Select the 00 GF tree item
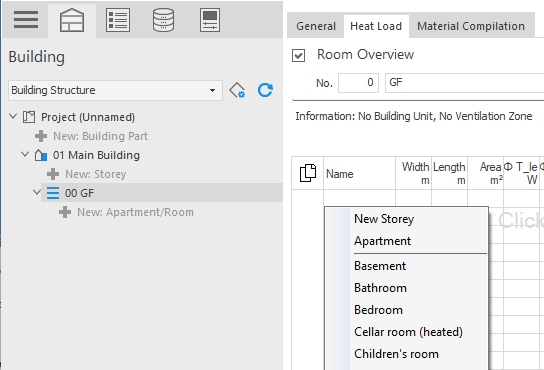Image resolution: width=544 pixels, height=370 pixels. [79, 193]
